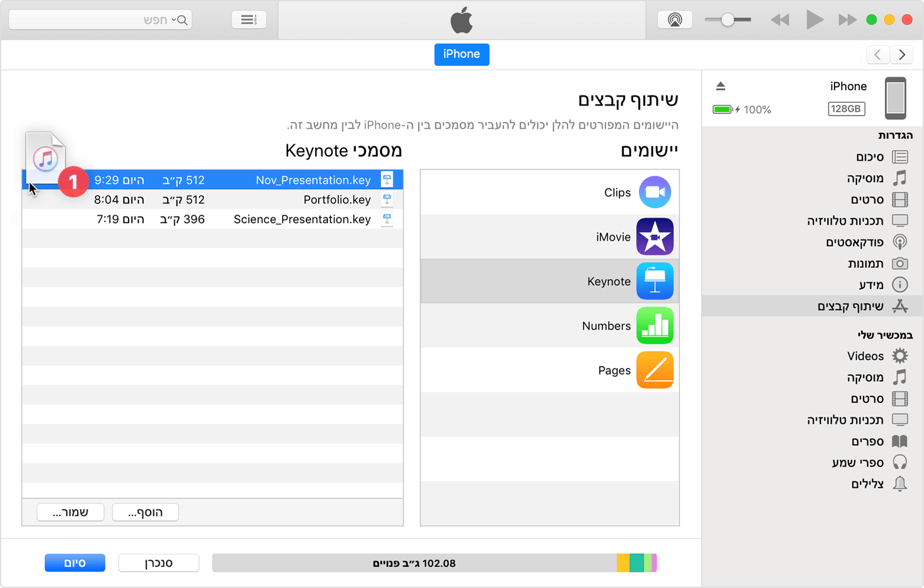Select Portfolio.key document
Viewport: 924px width, 588px height.
pos(213,199)
